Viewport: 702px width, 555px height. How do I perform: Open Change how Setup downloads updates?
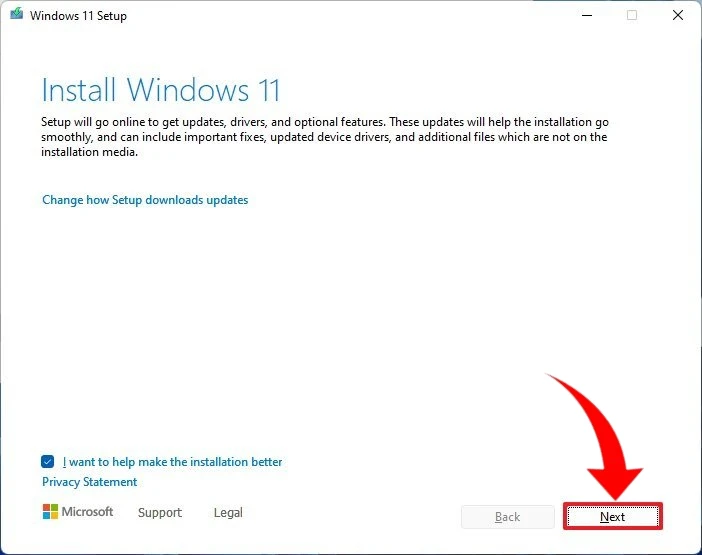point(145,200)
